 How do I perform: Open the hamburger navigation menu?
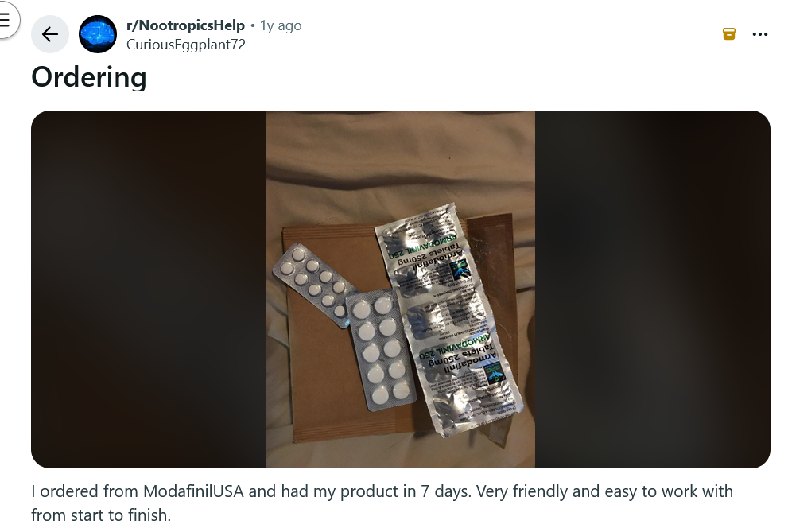coord(5,20)
